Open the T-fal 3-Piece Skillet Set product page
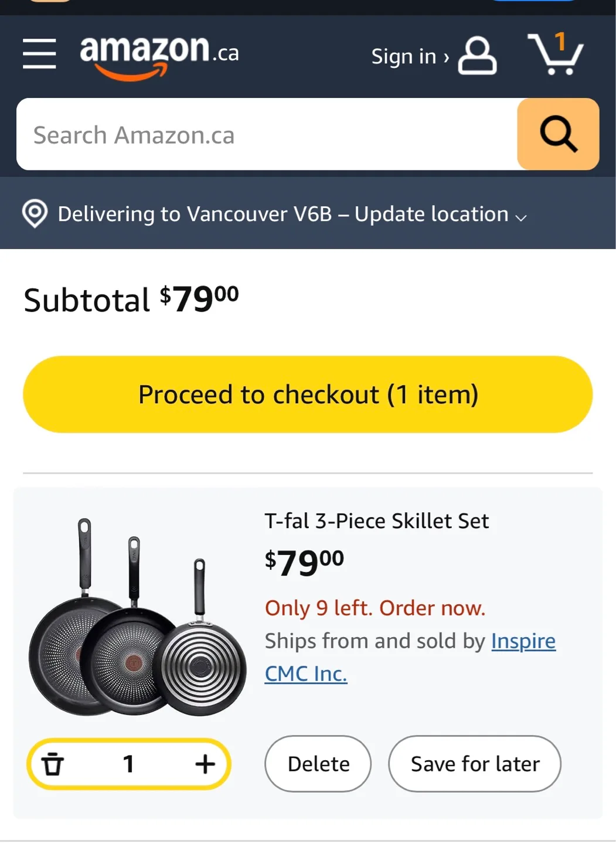This screenshot has width=616, height=844. (377, 520)
